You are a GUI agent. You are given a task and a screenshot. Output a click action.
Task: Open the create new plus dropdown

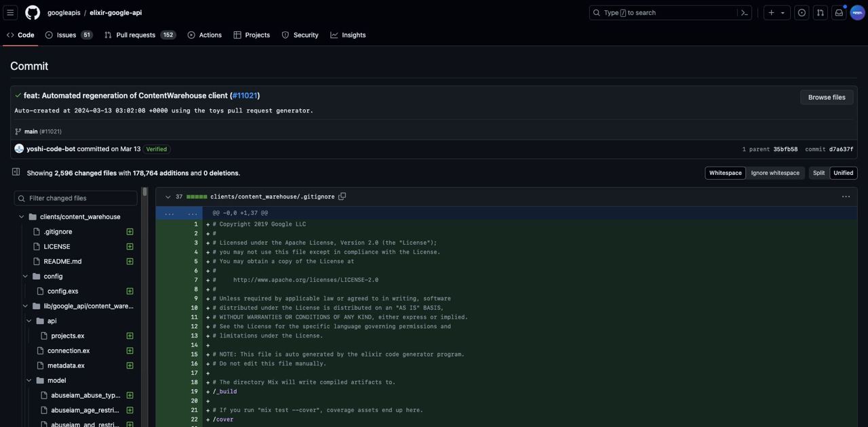click(x=776, y=12)
